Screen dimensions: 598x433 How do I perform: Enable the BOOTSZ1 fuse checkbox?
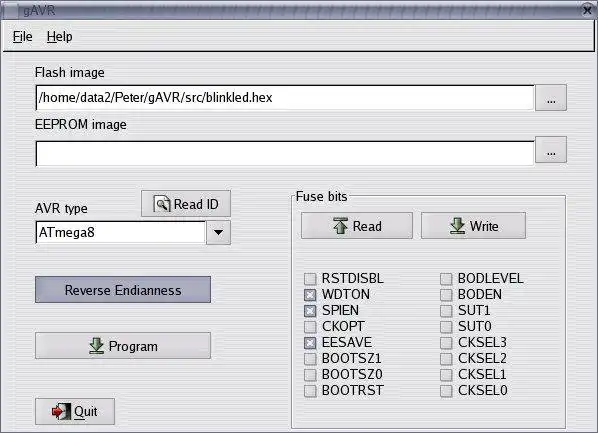(310, 359)
